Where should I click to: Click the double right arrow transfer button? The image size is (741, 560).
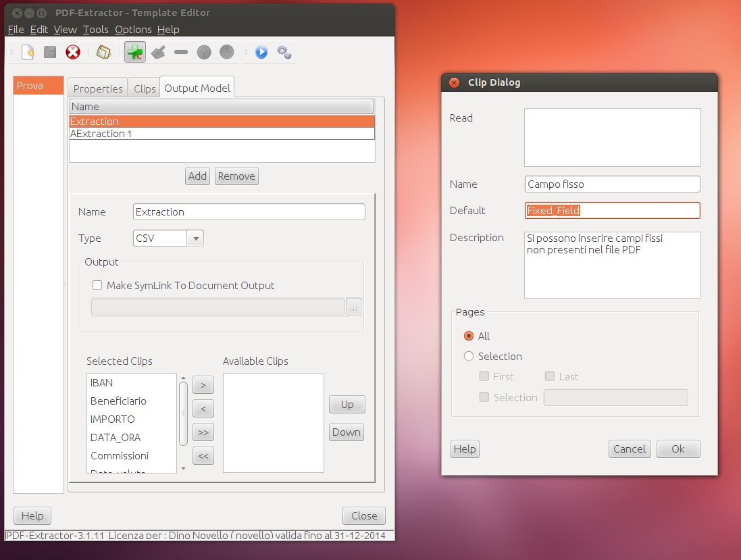coord(203,432)
